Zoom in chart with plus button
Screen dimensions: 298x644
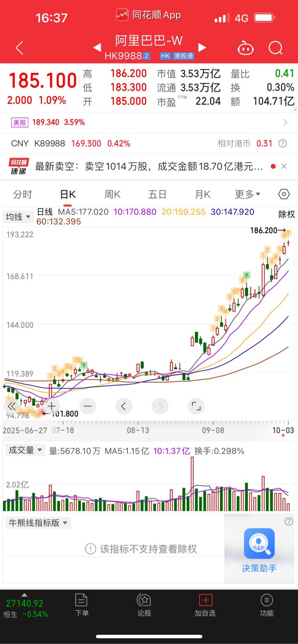[x=51, y=406]
